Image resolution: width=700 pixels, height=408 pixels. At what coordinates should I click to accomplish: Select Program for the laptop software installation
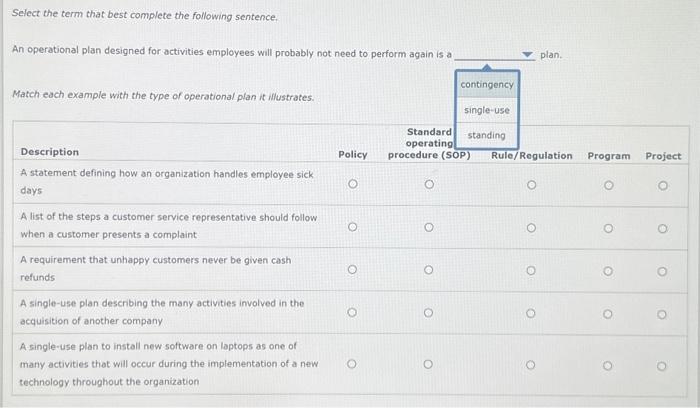tap(608, 364)
